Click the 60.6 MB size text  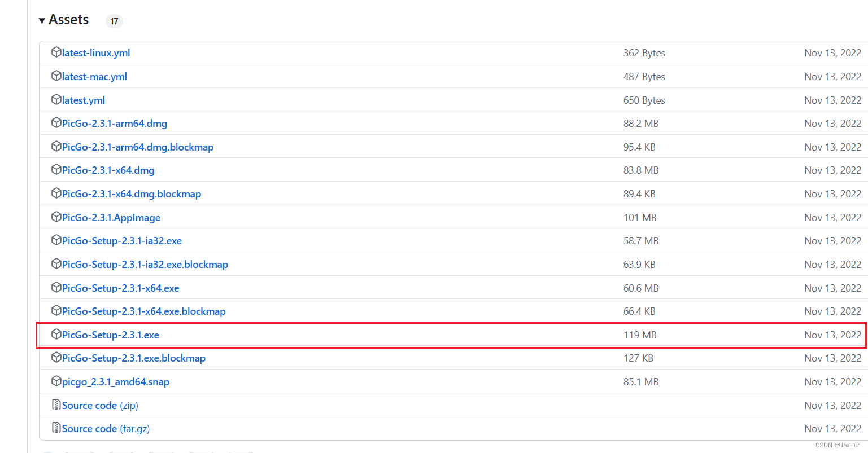point(641,288)
